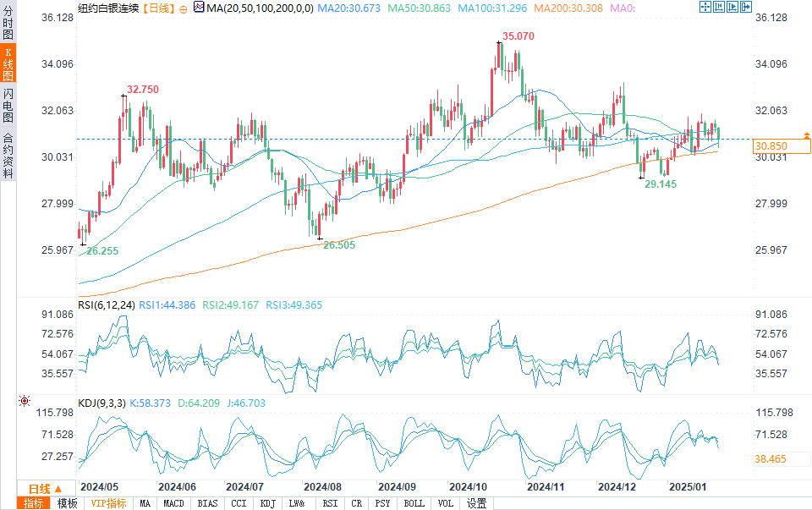Open 设置 indicator settings
The image size is (812, 510).
(476, 503)
